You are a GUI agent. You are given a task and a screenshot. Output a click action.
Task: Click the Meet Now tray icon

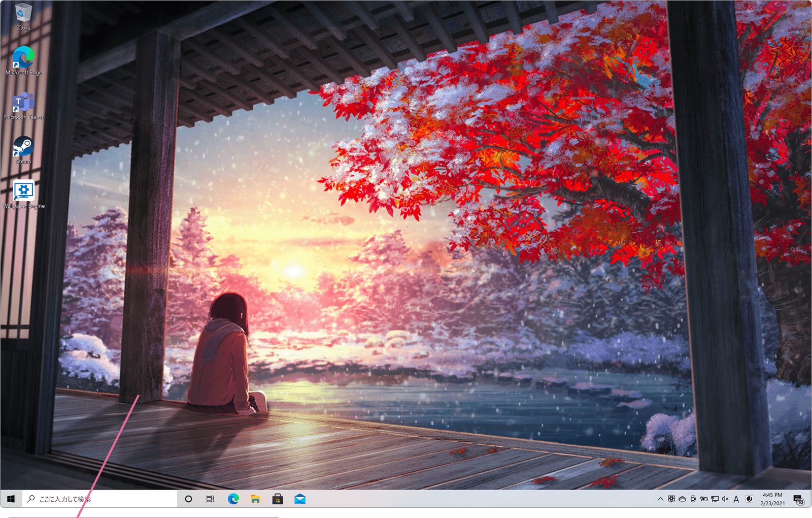693,499
